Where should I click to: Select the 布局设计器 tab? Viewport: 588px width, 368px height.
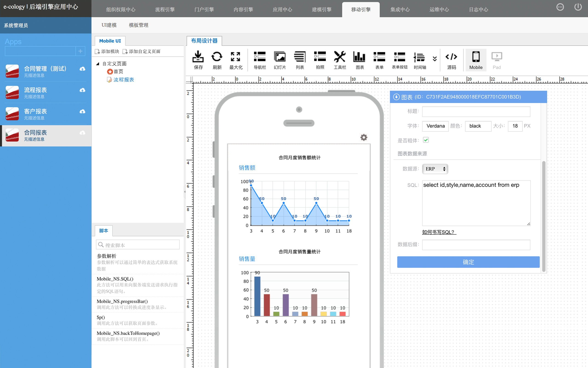click(204, 41)
